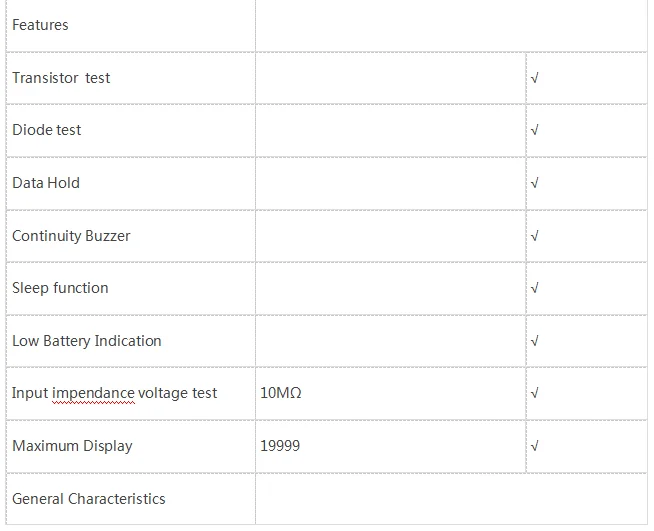Click the check mark in the 19999 row
This screenshot has height=531, width=654.
click(536, 446)
